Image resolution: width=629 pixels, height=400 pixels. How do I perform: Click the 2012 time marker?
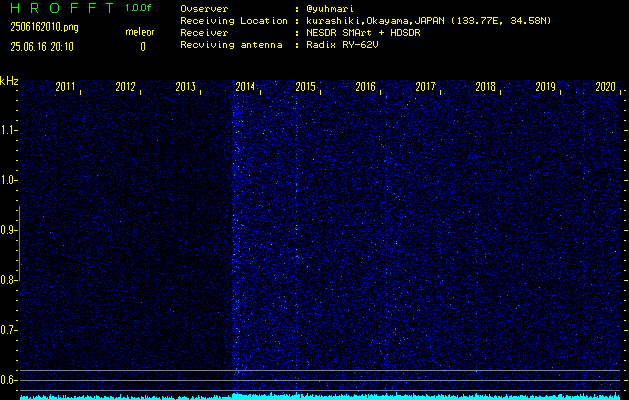tap(126, 87)
